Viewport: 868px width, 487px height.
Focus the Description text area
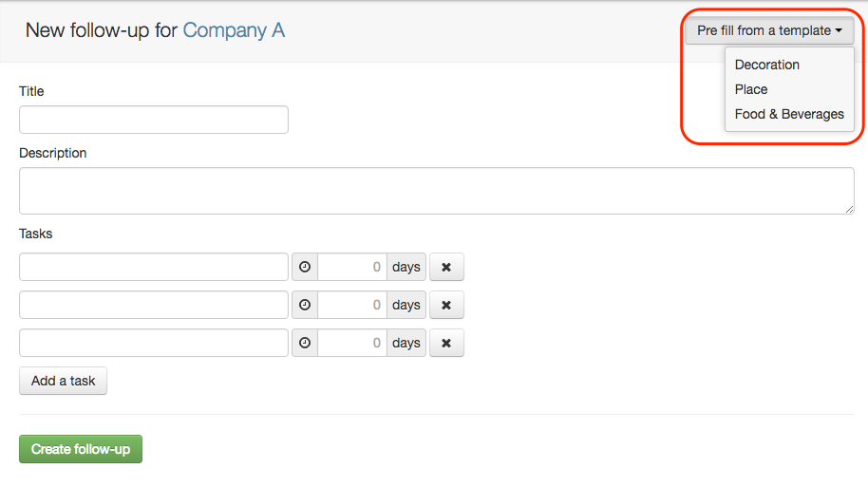(437, 191)
